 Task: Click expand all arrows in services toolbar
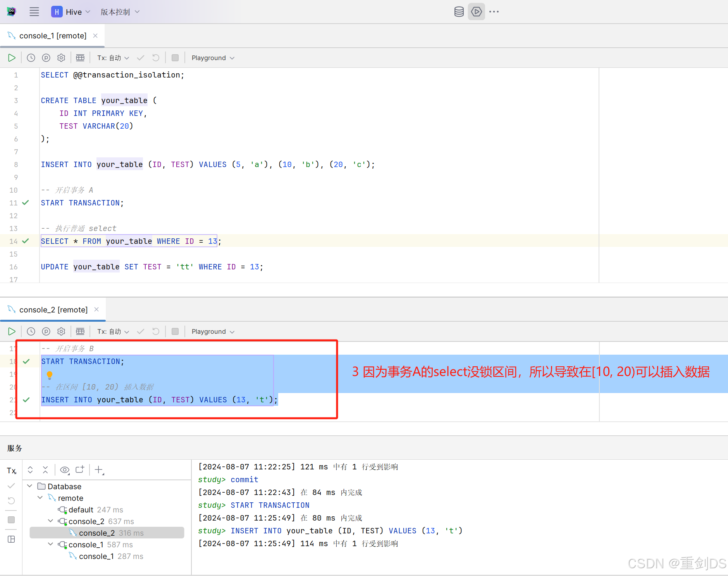point(30,470)
